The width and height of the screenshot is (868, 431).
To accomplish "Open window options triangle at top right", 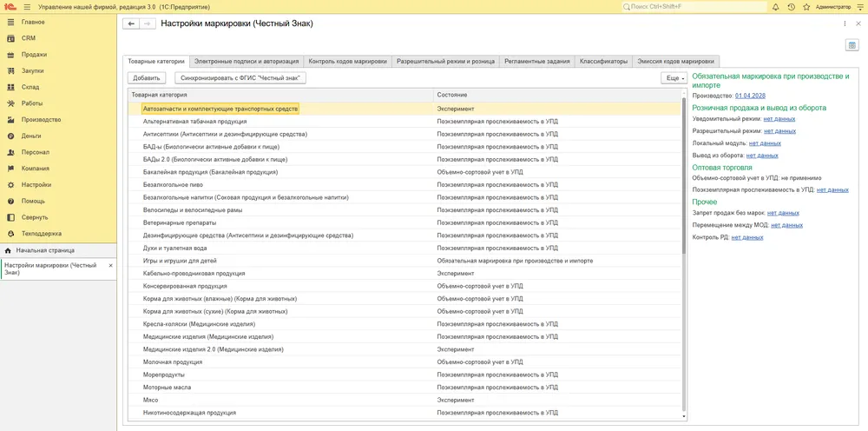I will pos(859,7).
